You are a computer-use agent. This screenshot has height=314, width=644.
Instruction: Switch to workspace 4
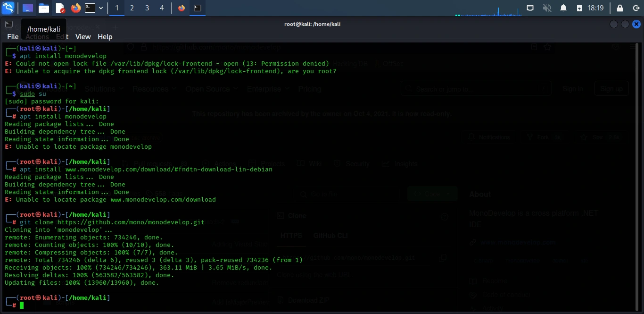[x=162, y=8]
